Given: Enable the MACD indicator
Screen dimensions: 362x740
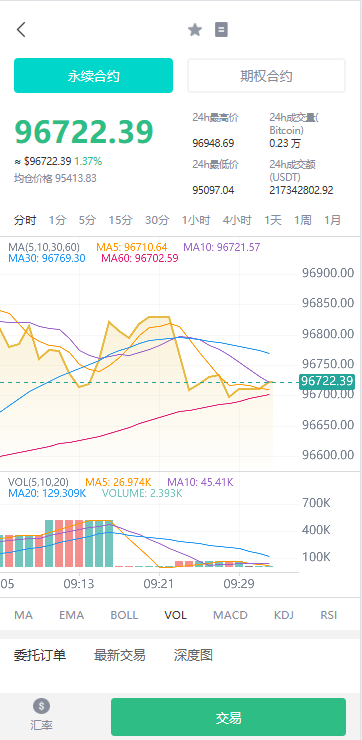Looking at the screenshot, I should [230, 615].
